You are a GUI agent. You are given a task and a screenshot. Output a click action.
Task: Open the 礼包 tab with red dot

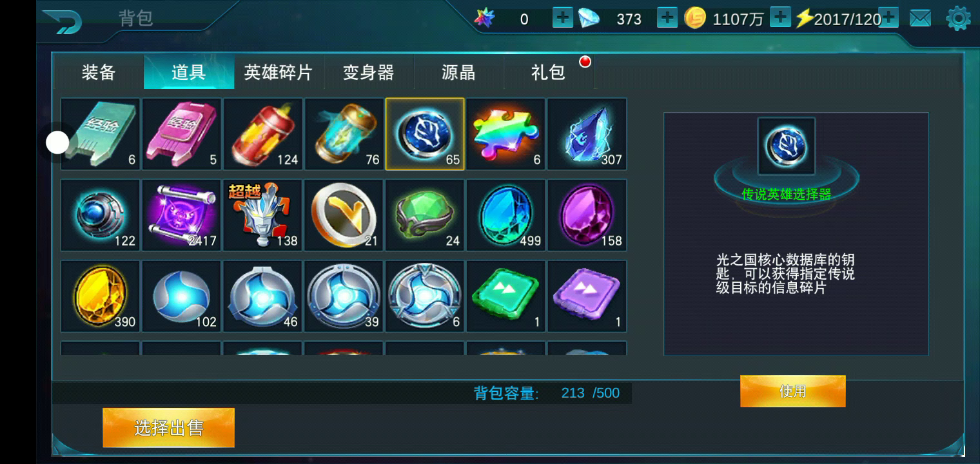(549, 72)
